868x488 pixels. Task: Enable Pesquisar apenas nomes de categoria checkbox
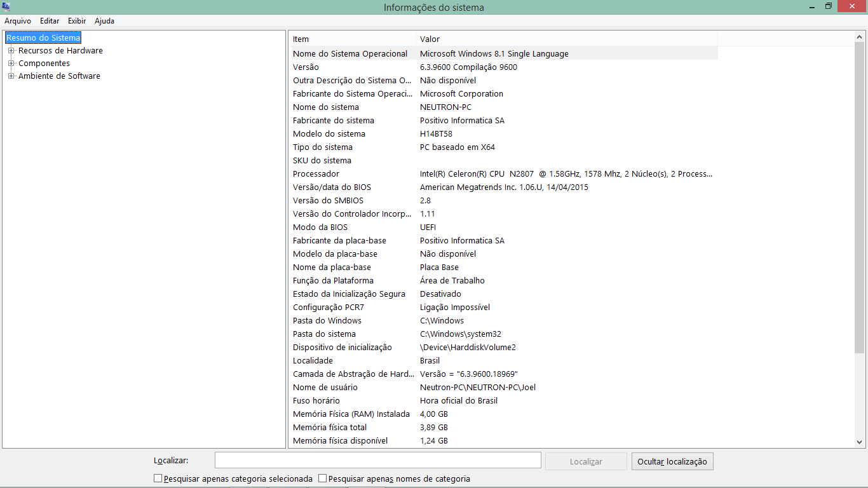322,478
